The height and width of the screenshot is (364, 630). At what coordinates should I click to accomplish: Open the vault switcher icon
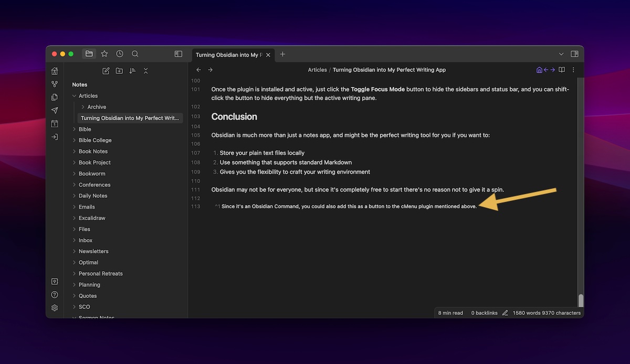55,282
